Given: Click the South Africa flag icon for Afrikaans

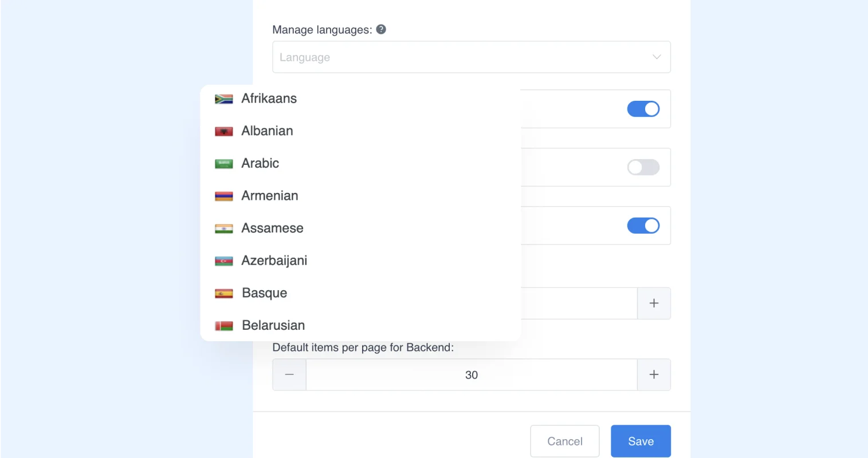Looking at the screenshot, I should point(223,99).
